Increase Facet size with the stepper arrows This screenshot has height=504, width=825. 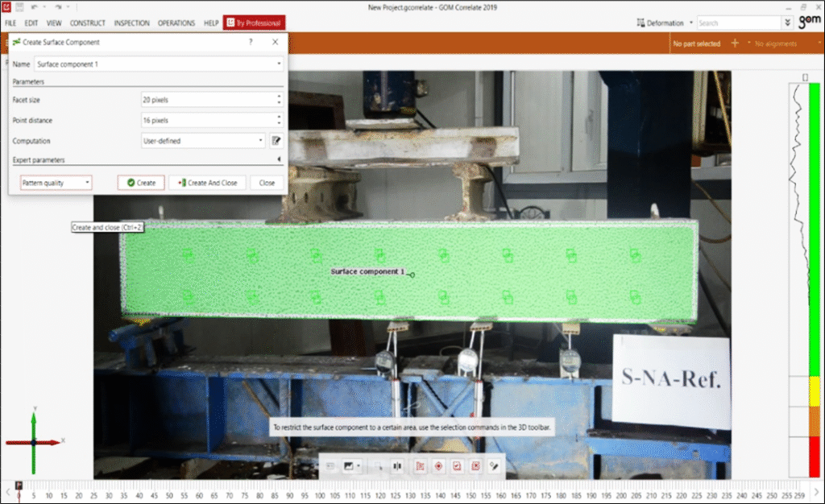click(279, 99)
